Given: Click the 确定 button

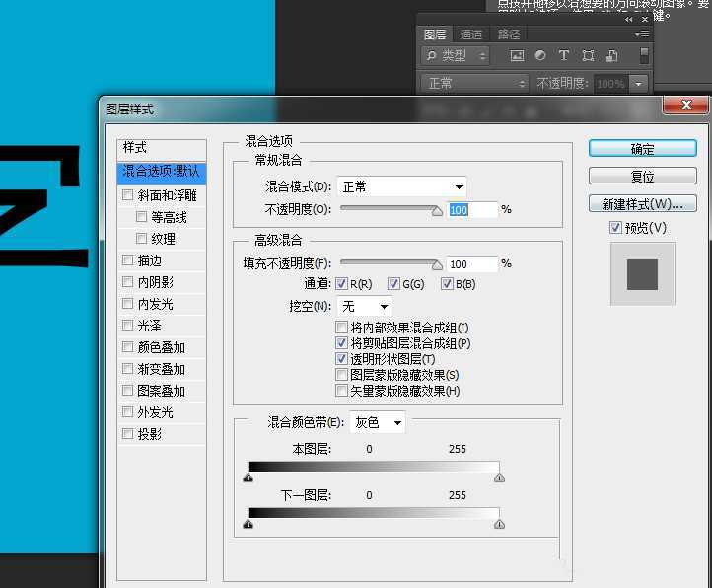Looking at the screenshot, I should (642, 149).
